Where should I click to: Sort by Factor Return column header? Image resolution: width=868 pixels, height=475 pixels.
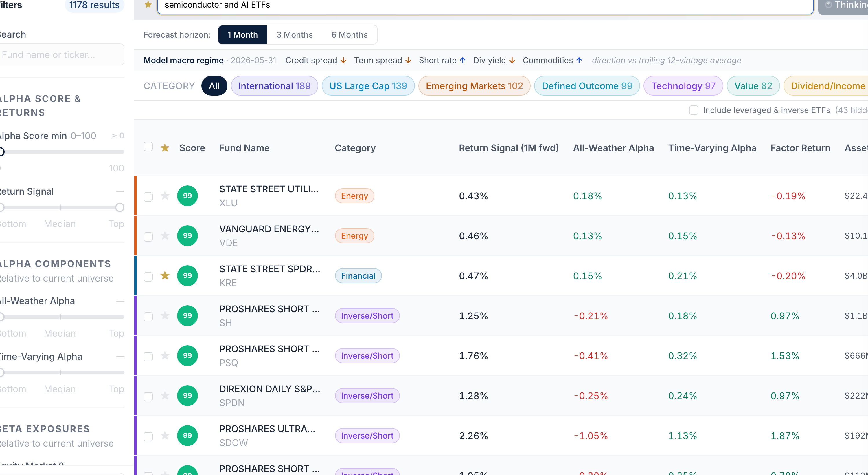[x=800, y=148]
